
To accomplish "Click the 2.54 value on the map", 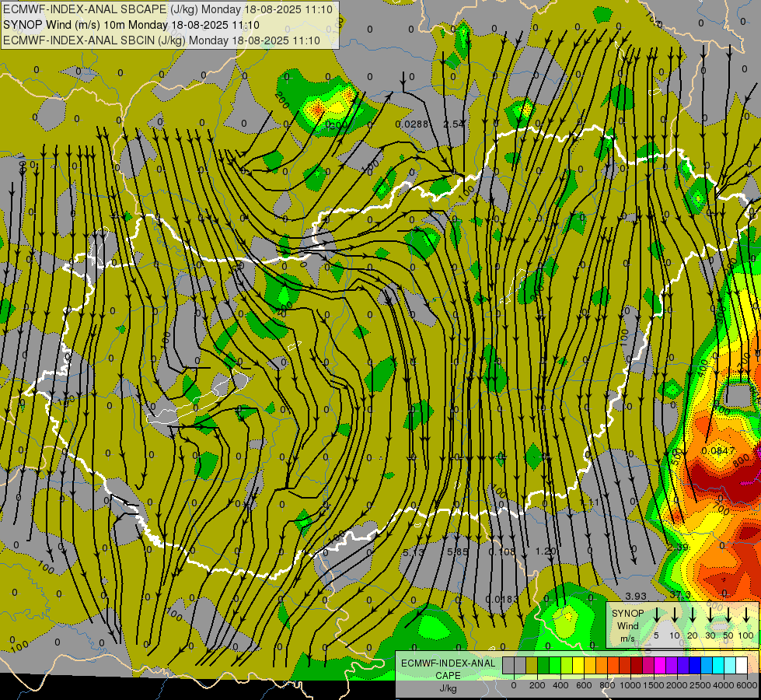I will tap(454, 124).
